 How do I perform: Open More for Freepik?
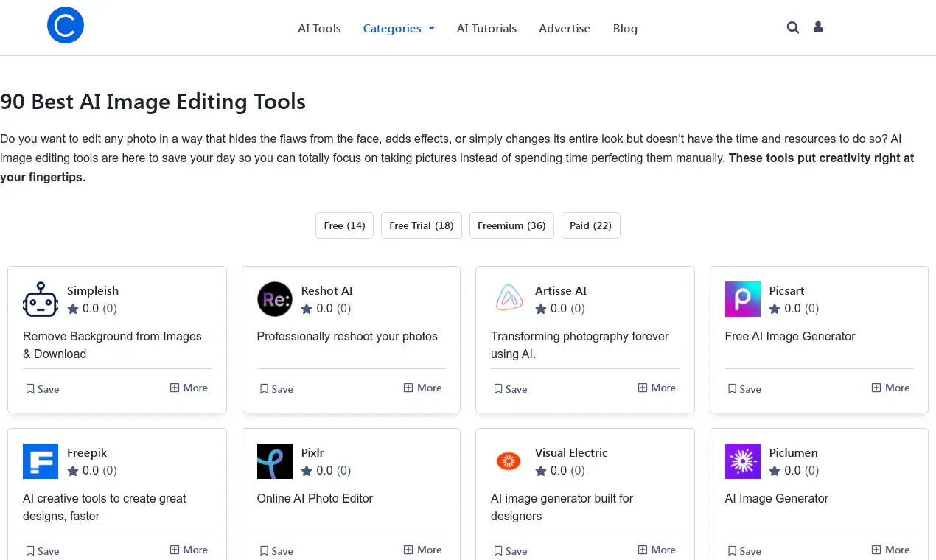coord(189,550)
